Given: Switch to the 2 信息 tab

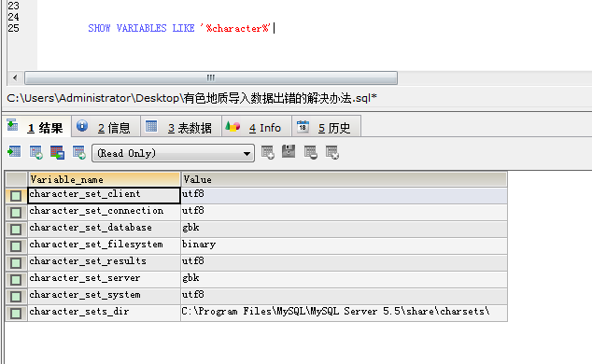Looking at the screenshot, I should coord(106,127).
